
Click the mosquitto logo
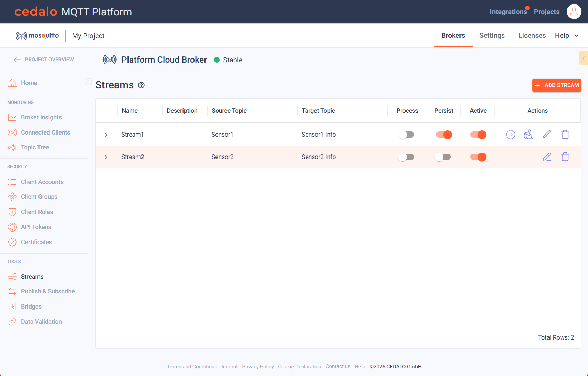point(37,36)
